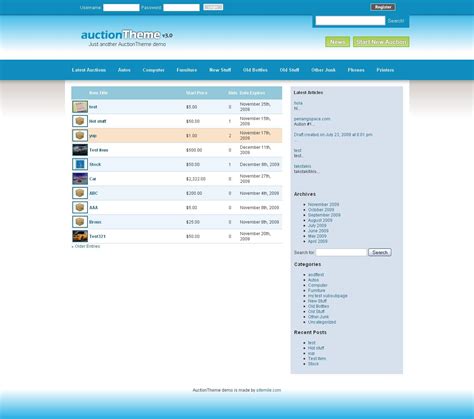Open the 'Stock' auction title link
Image resolution: width=474 pixels, height=419 pixels.
pos(95,164)
